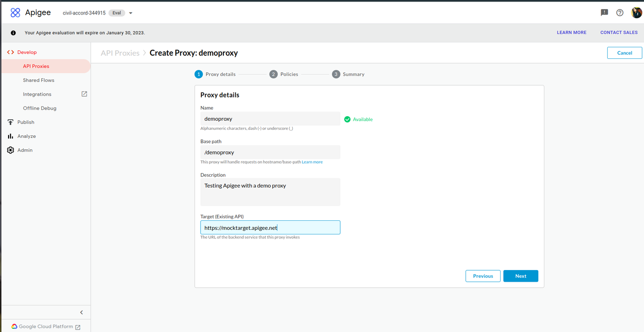Image resolution: width=644 pixels, height=332 pixels.
Task: Focus the Target (Existing API) field
Action: click(x=270, y=227)
